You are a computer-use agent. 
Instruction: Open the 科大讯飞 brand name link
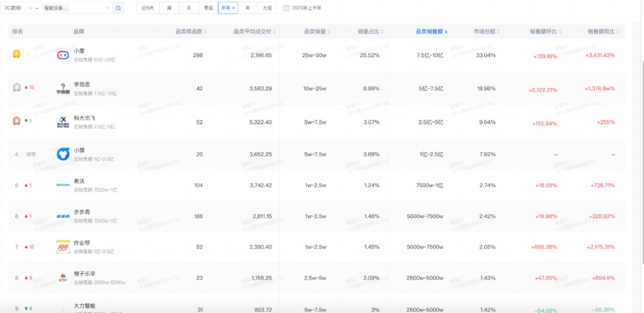click(85, 118)
